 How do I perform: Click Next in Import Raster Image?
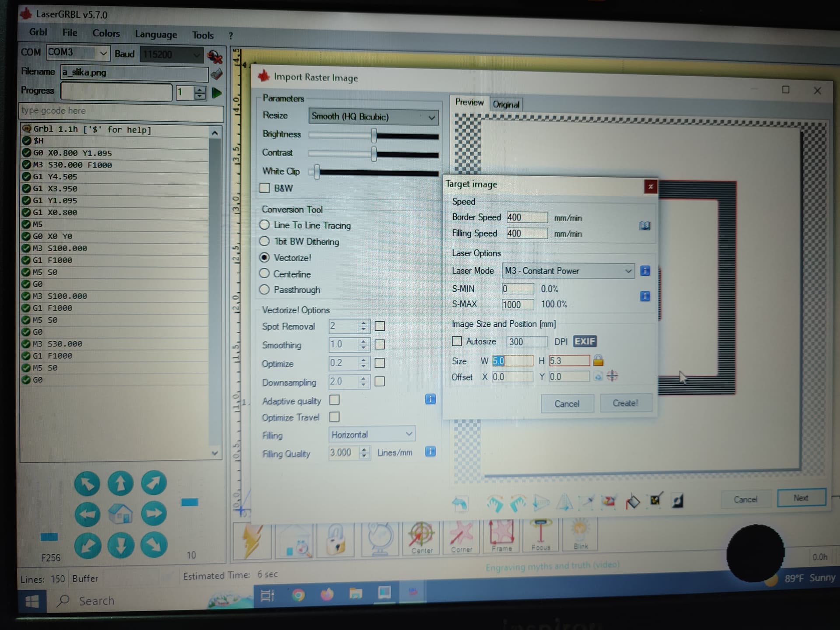[x=801, y=498]
